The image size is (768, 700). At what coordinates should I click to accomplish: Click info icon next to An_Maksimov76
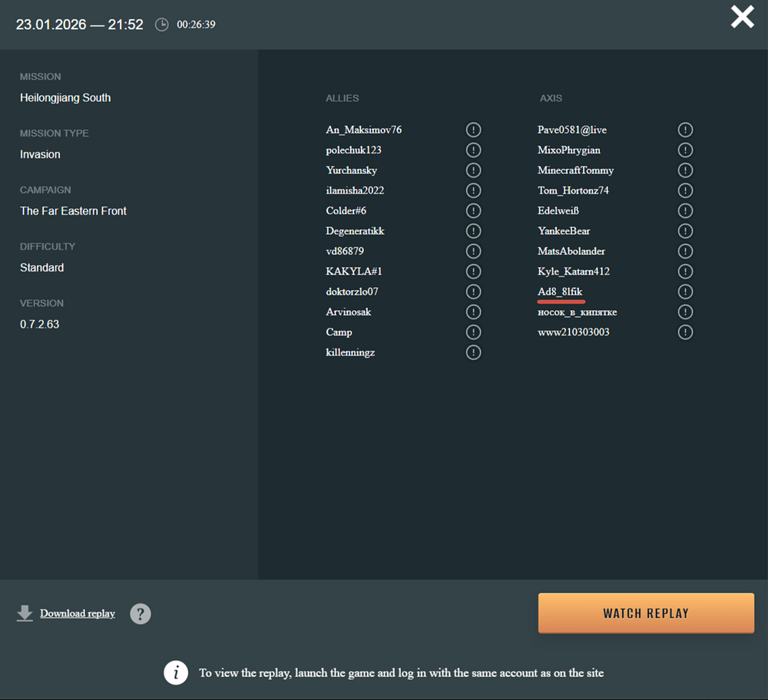coord(474,130)
